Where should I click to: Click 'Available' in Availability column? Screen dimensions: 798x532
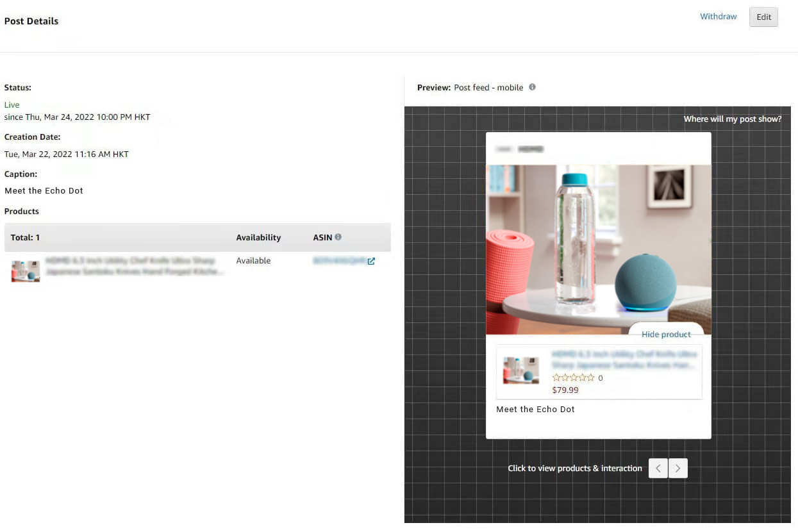pyautogui.click(x=253, y=261)
